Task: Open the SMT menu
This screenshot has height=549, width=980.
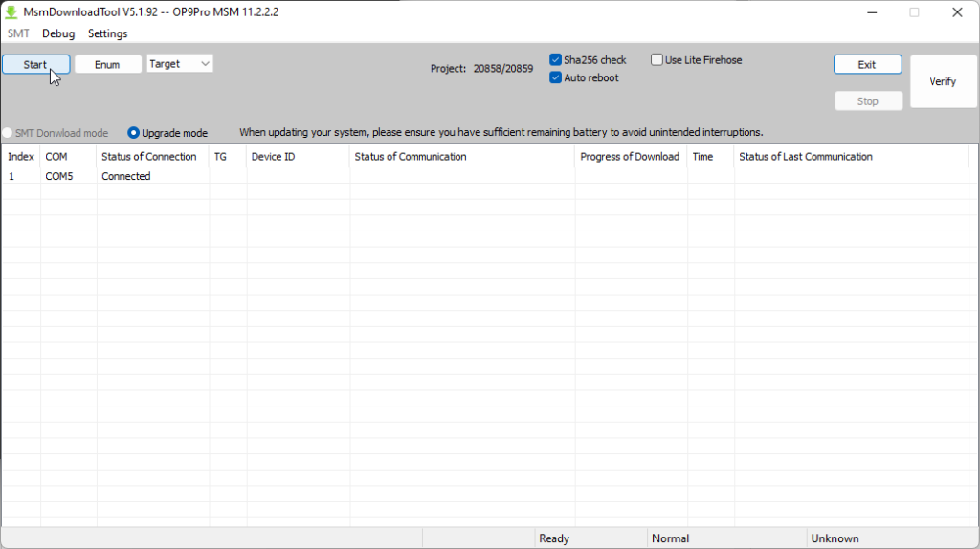Action: pyautogui.click(x=18, y=33)
